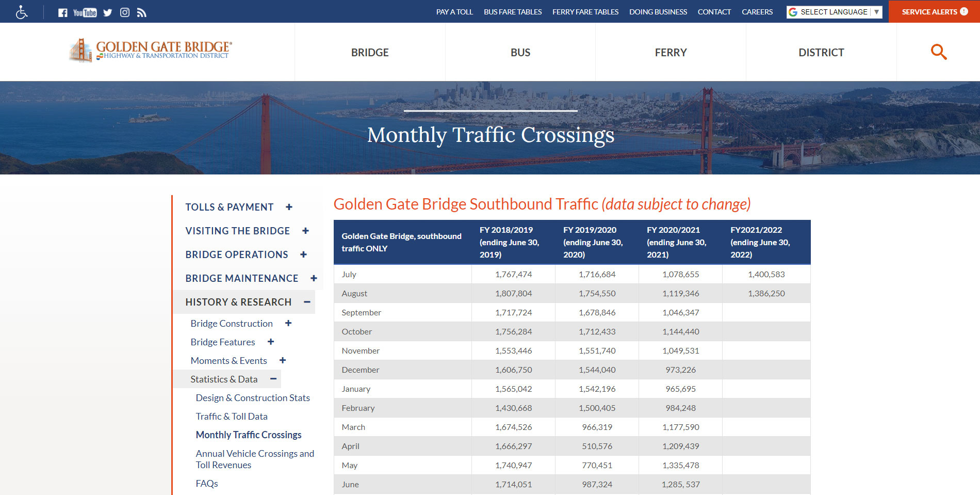Open the Select Language dropdown
Screen dimensions: 980x495
[x=834, y=12]
